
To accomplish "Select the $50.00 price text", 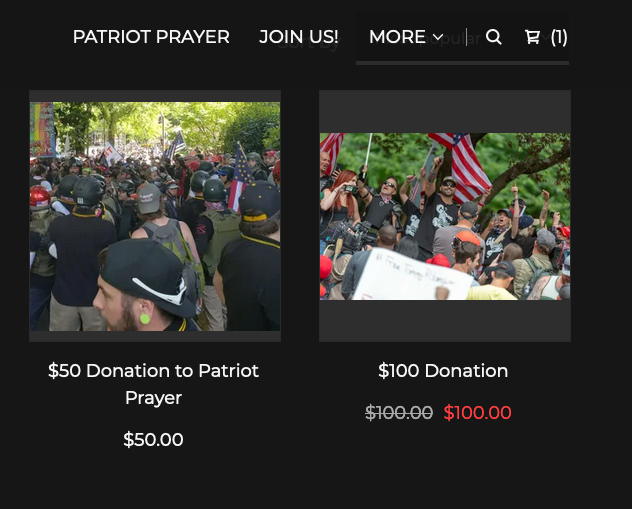I will 154,439.
